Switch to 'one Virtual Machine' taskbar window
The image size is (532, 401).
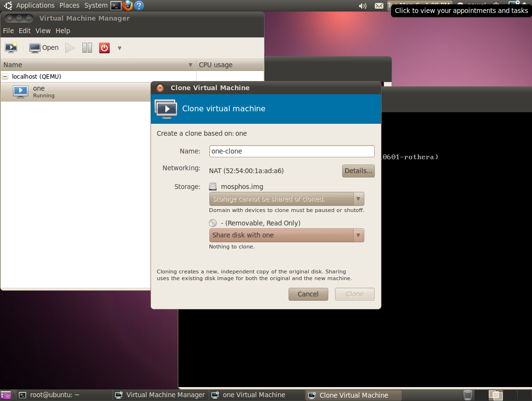point(254,395)
